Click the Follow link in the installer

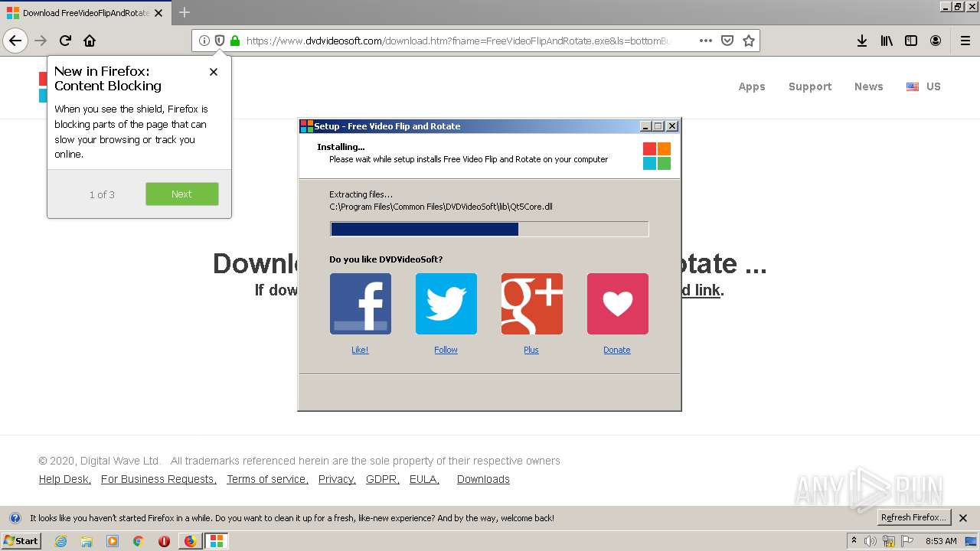pos(446,350)
